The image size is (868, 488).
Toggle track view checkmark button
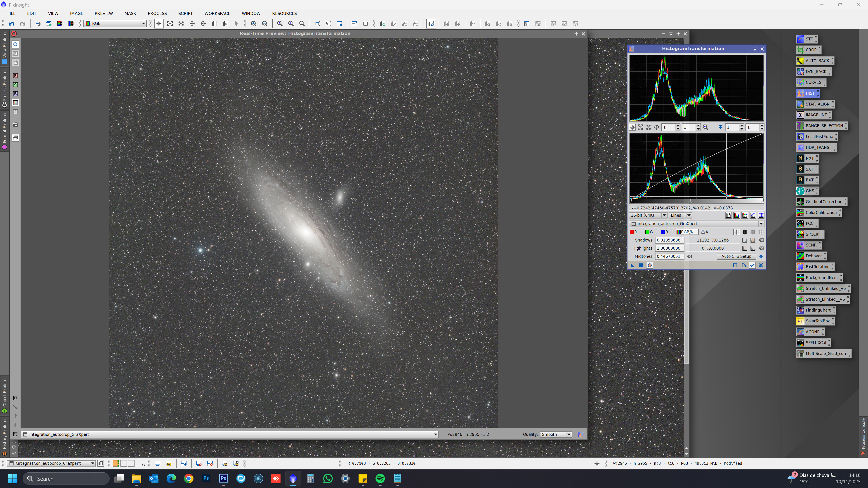tap(752, 265)
